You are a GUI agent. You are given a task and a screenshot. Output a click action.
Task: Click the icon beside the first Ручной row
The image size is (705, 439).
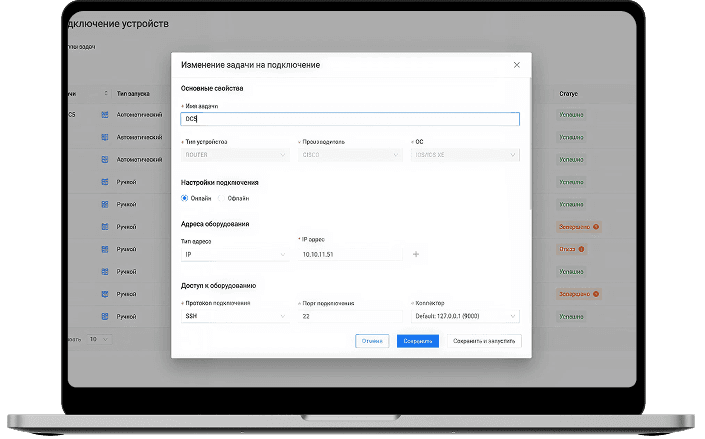[x=105, y=182]
